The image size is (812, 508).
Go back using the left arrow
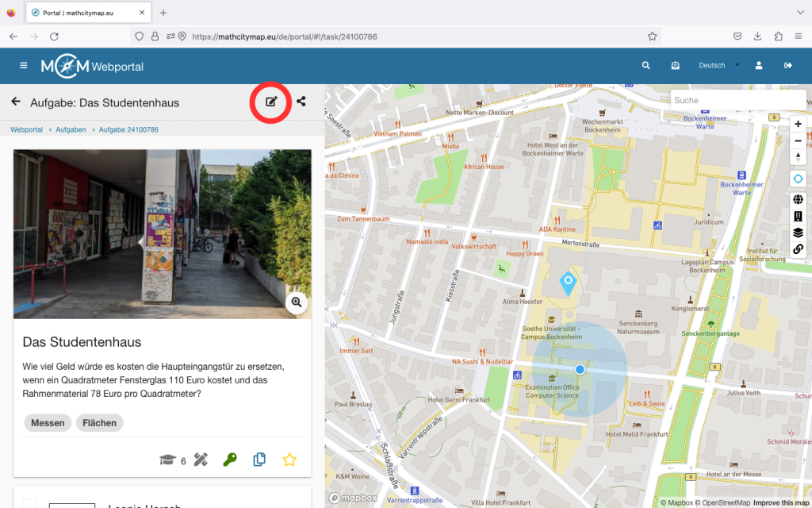pyautogui.click(x=15, y=102)
